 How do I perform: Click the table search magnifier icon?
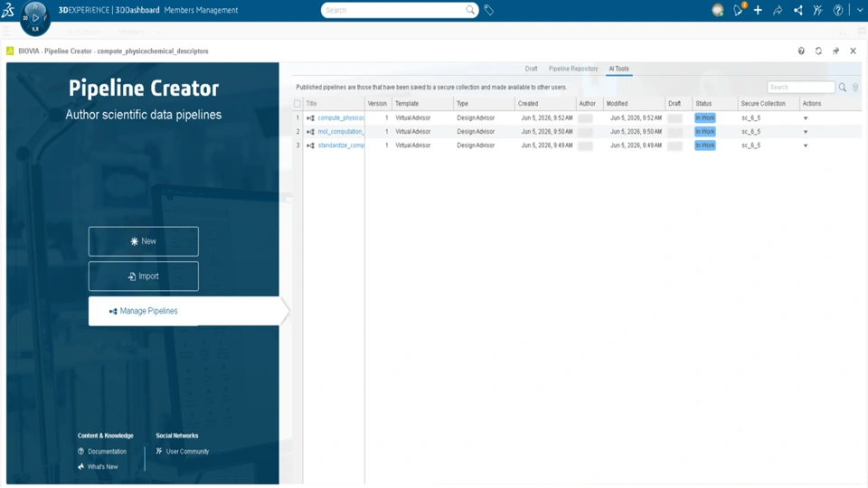(842, 88)
